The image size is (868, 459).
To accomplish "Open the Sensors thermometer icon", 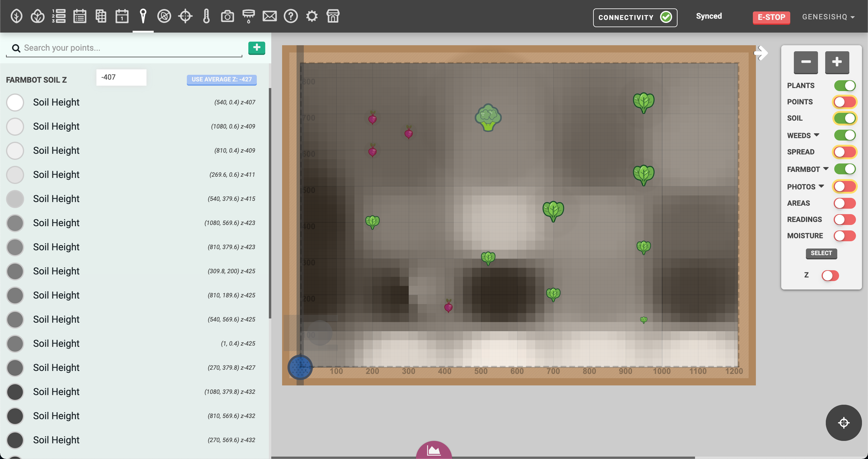I will click(x=206, y=16).
